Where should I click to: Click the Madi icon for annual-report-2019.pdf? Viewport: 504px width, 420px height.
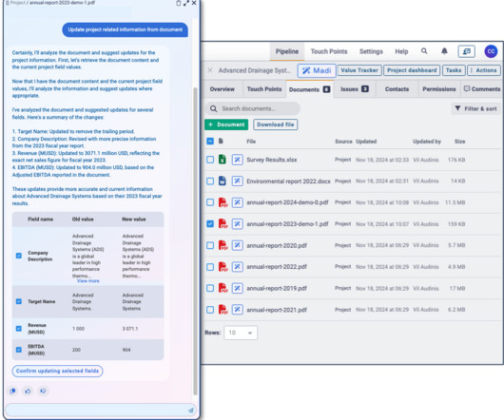pos(237,288)
